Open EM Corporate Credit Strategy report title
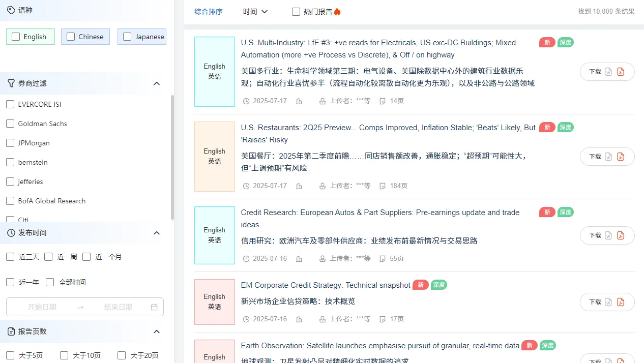644x363 pixels. pos(326,285)
